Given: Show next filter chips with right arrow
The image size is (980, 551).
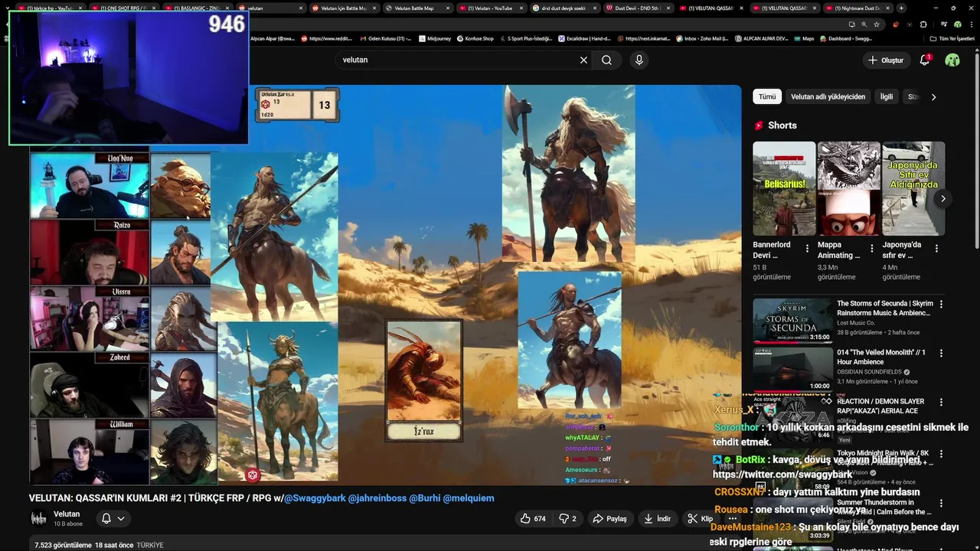Looking at the screenshot, I should click(x=933, y=97).
